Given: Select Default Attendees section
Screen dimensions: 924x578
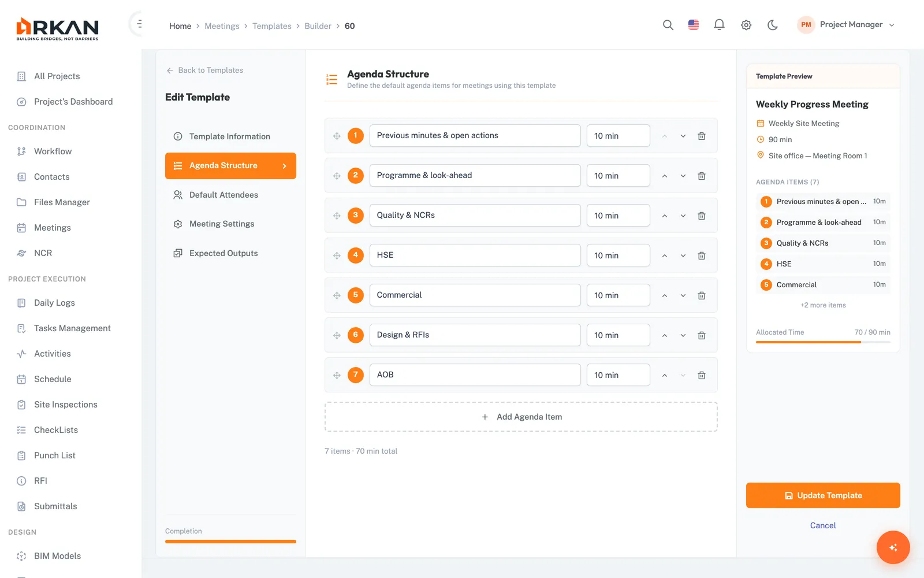Looking at the screenshot, I should 230,195.
